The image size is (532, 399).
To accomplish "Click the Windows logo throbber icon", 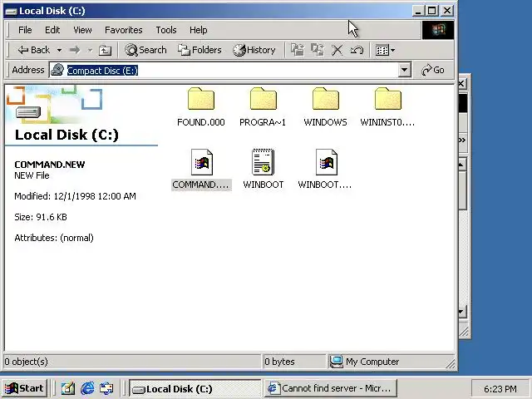I will [438, 30].
